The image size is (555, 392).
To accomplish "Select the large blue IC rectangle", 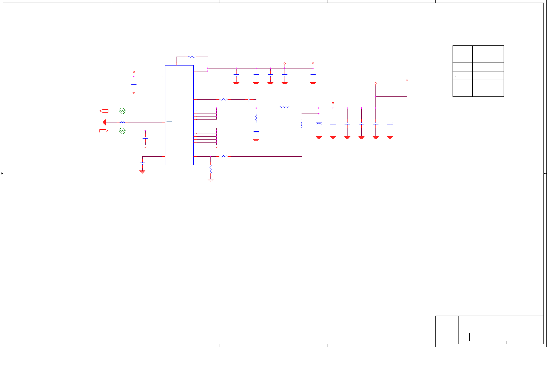I will pos(179,115).
